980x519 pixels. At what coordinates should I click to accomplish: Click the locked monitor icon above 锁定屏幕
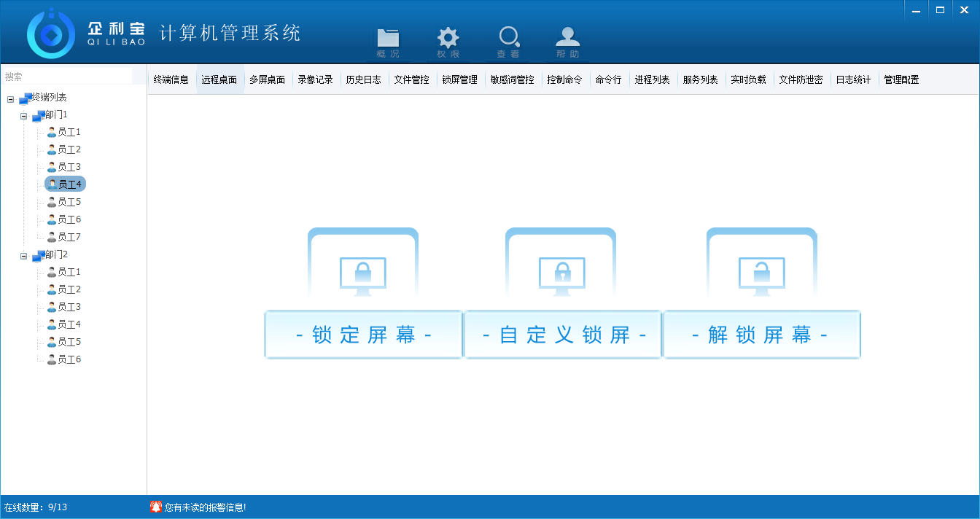(x=363, y=276)
